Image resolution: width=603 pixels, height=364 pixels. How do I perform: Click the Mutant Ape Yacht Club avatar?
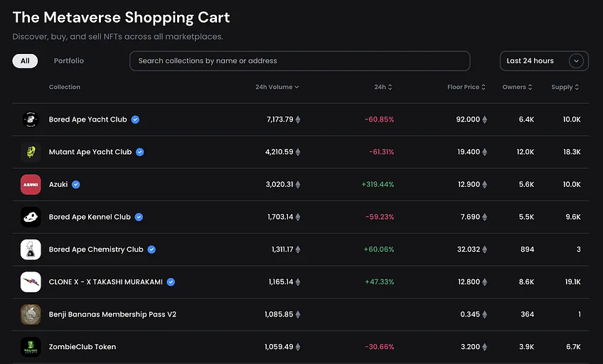tap(31, 152)
